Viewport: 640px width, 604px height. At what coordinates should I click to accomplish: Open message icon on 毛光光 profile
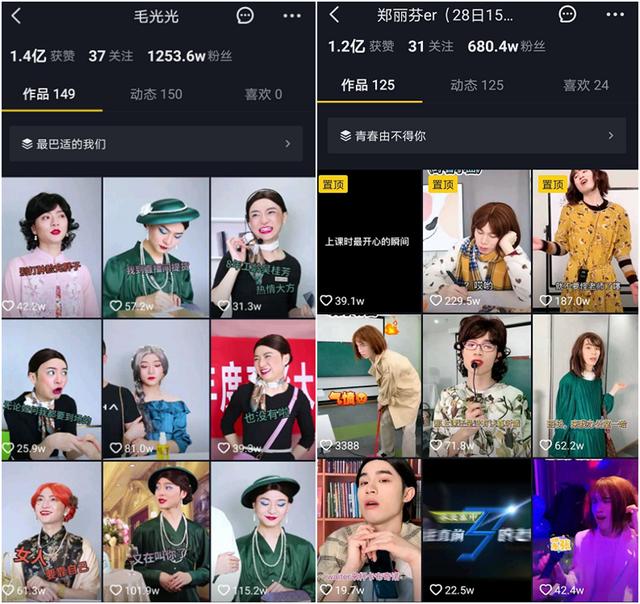[x=246, y=15]
